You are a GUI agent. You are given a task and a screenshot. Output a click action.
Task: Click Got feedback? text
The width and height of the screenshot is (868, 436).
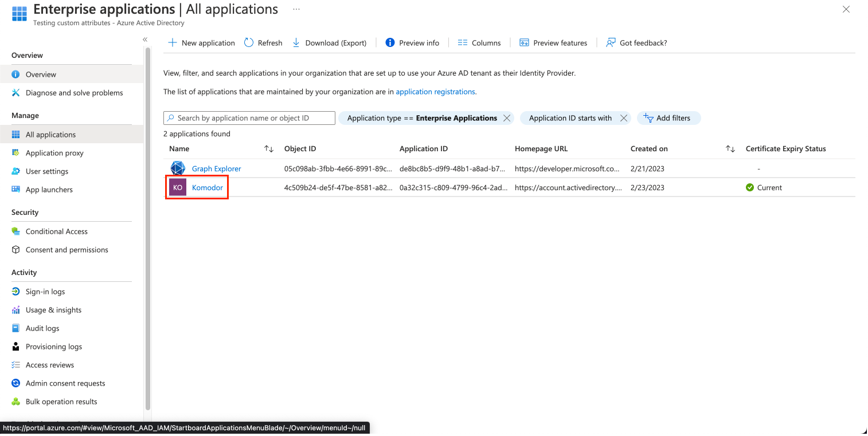(x=643, y=43)
